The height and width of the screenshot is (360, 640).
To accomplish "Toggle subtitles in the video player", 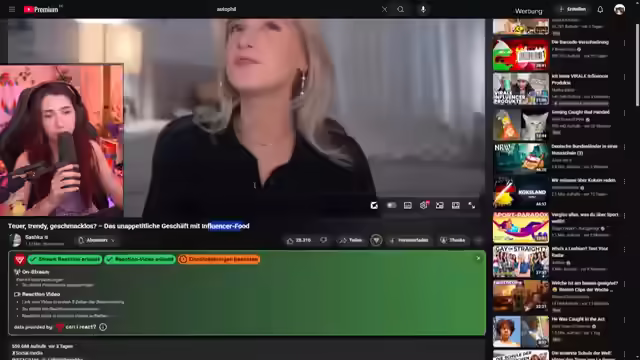I will [x=407, y=205].
